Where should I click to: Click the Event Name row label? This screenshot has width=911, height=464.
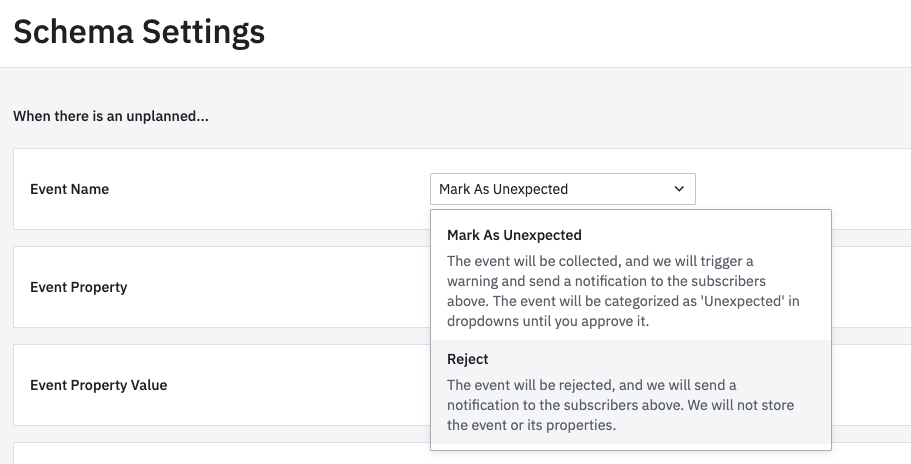(x=70, y=189)
